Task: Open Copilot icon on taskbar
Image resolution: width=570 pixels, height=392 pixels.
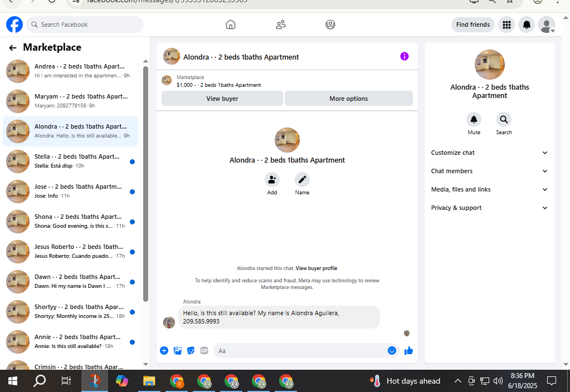Action: pos(122,381)
